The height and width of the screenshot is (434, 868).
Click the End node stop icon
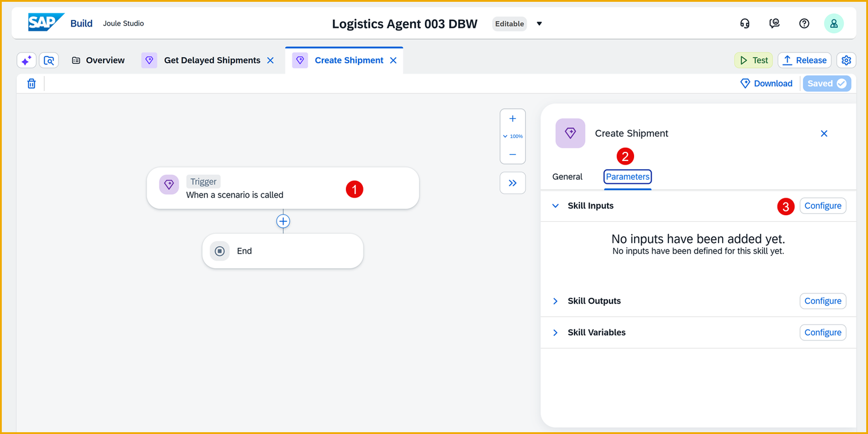click(219, 251)
